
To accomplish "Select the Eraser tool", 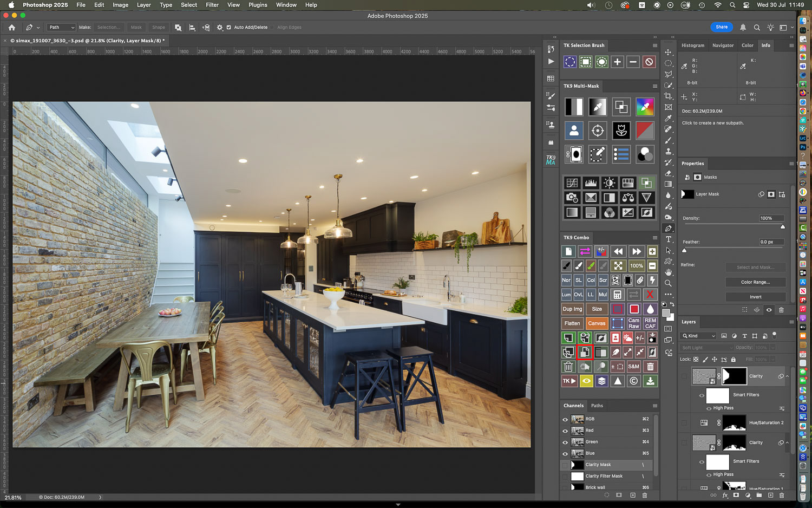I will pos(669,173).
